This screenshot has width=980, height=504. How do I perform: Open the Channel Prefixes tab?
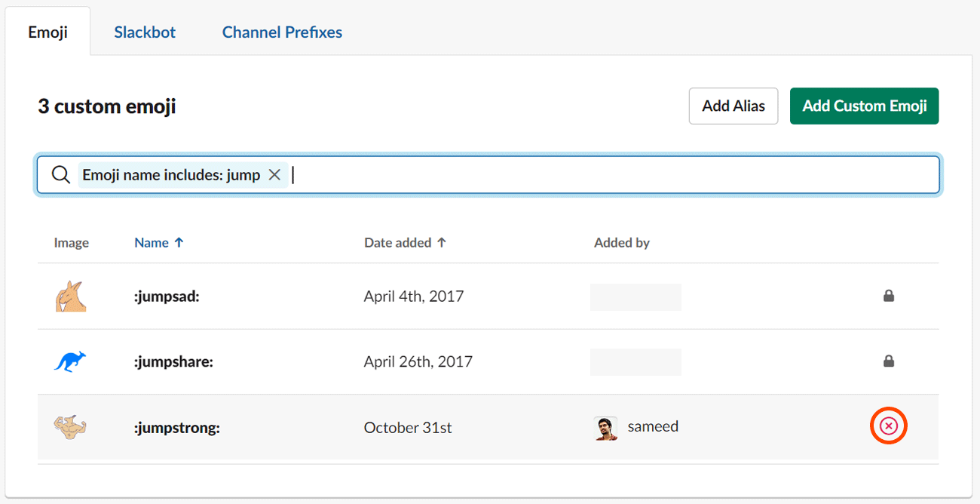pos(281,32)
